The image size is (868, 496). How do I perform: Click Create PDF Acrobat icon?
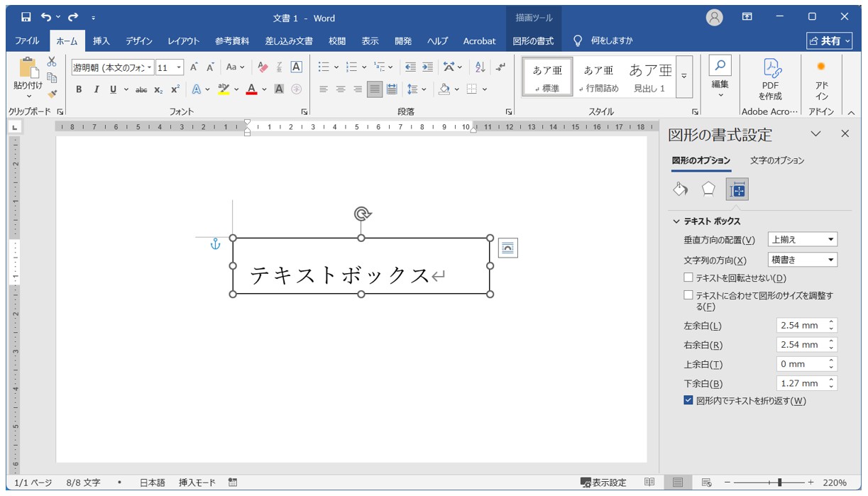pyautogui.click(x=770, y=78)
